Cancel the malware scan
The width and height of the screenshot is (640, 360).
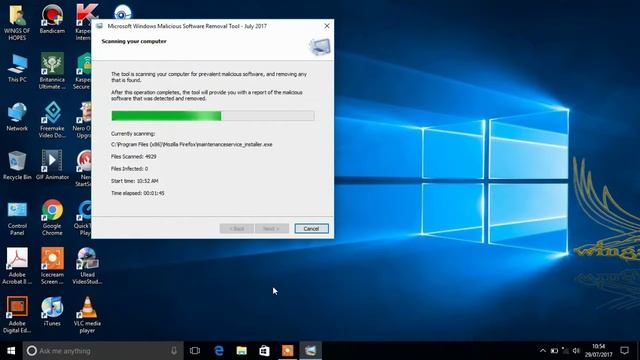[311, 229]
